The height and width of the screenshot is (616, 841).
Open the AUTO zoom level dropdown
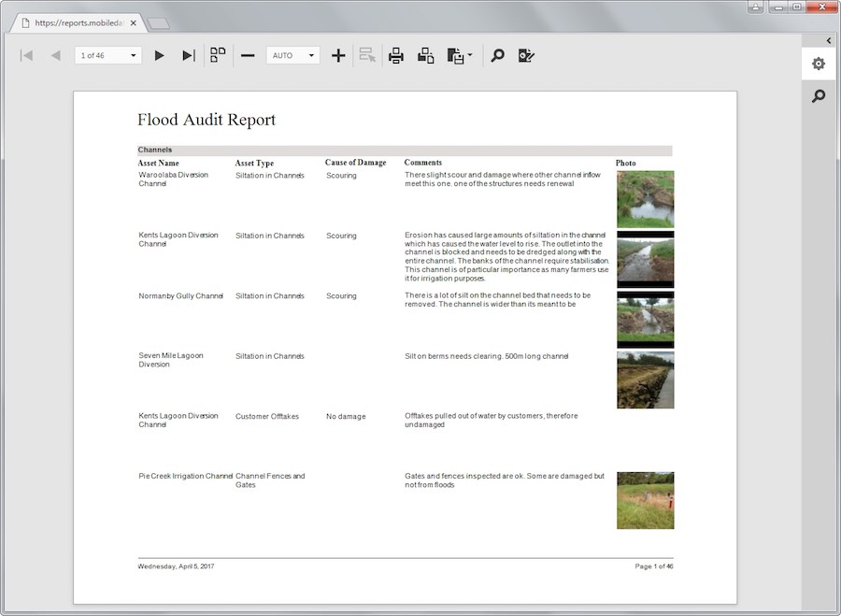click(x=292, y=55)
